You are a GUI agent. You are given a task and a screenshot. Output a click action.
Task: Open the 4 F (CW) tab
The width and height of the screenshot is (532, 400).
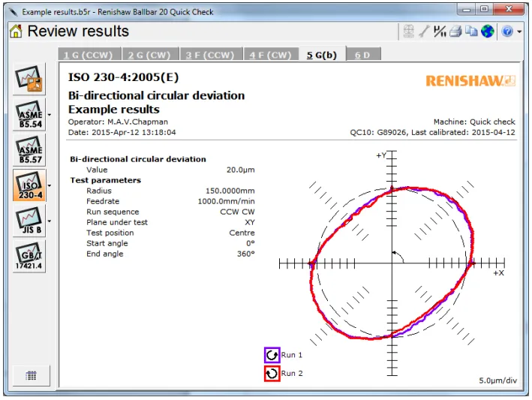(x=271, y=54)
